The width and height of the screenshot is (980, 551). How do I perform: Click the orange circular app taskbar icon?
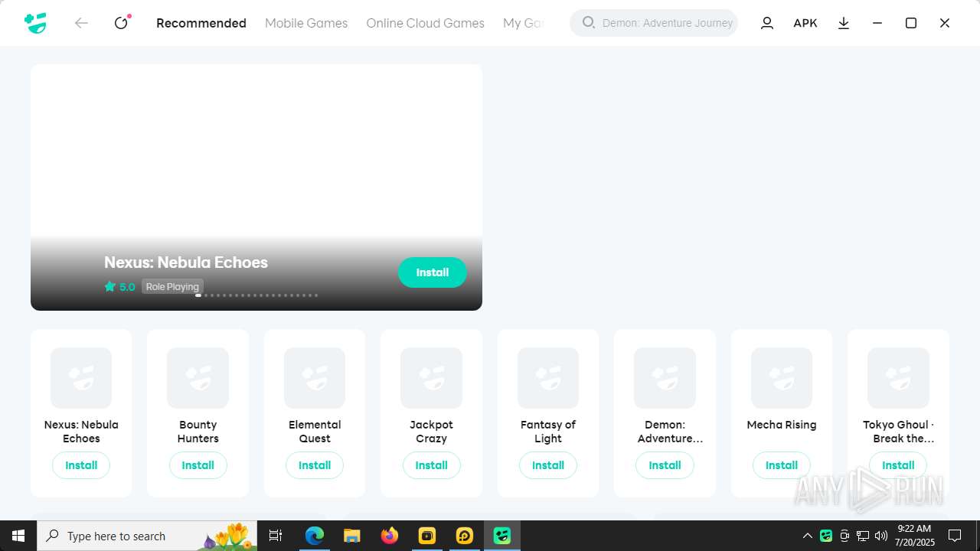coord(465,536)
